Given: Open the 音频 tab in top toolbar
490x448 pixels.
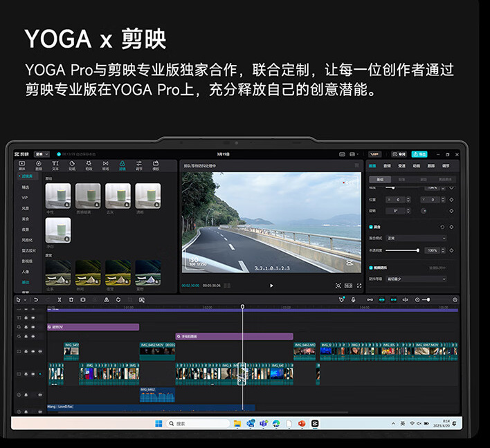Looking at the screenshot, I should pyautogui.click(x=39, y=165).
